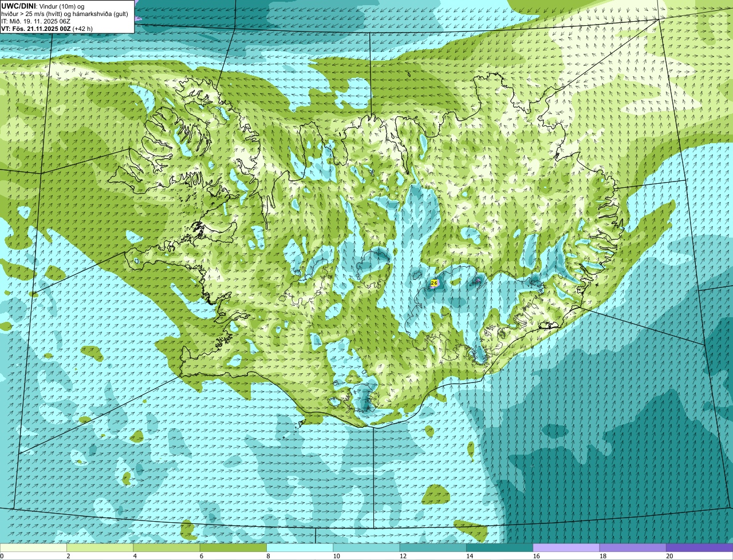Select the 10–12 m/s light teal legend swatch
Image resolution: width=733 pixels, height=560 pixels.
(x=366, y=547)
